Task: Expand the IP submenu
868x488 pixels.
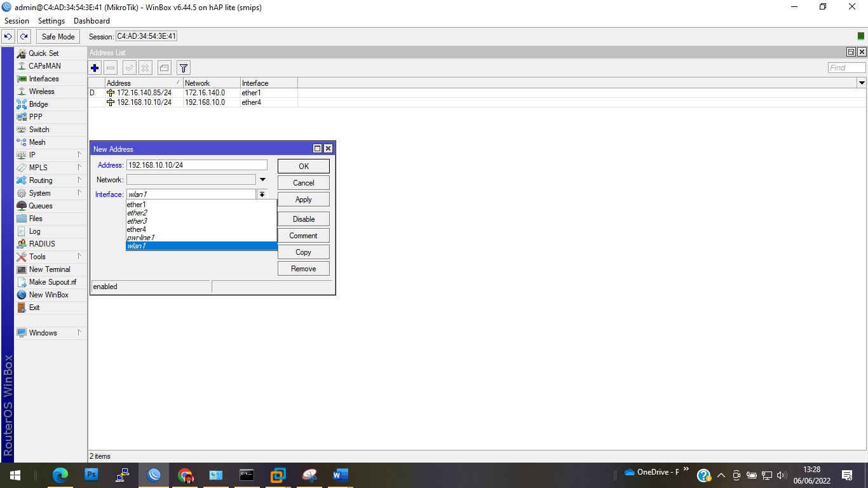Action: coord(79,155)
